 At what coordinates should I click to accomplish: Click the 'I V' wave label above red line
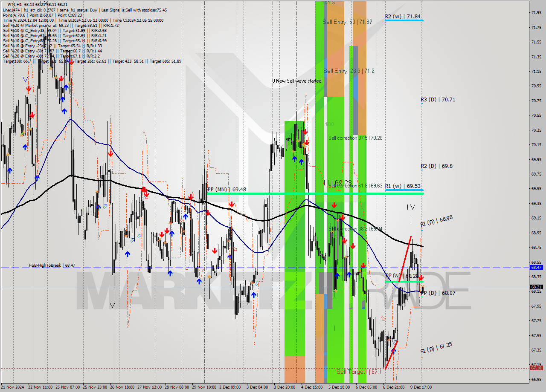[411, 207]
